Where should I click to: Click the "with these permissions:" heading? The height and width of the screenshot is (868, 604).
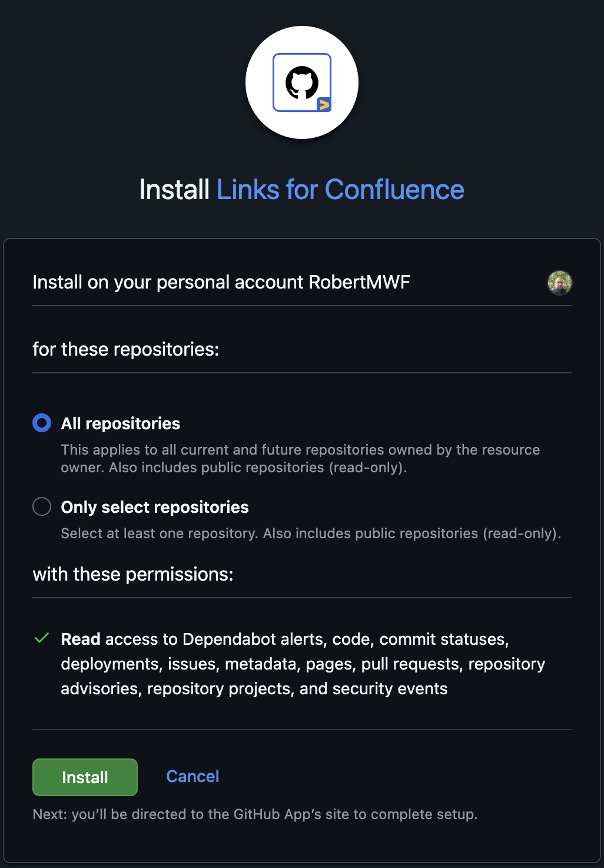(133, 574)
